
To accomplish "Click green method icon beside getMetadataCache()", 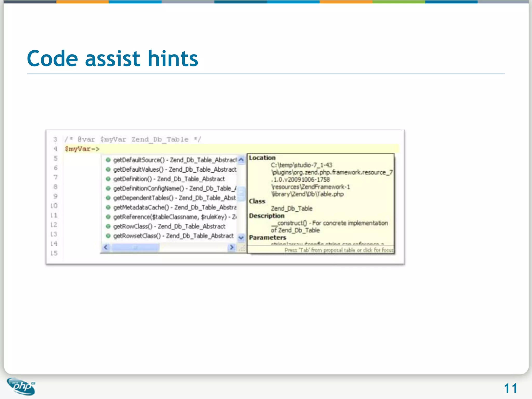I will tap(108, 207).
